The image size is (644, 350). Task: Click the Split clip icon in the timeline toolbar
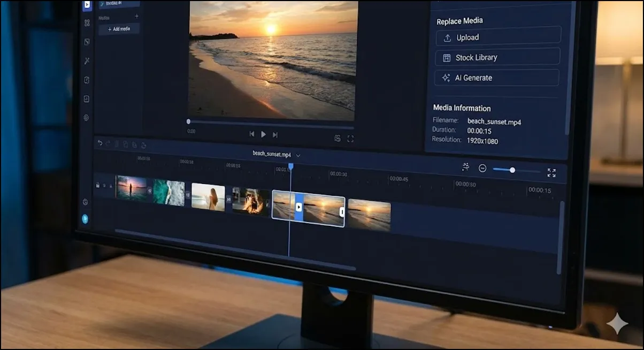click(x=117, y=143)
